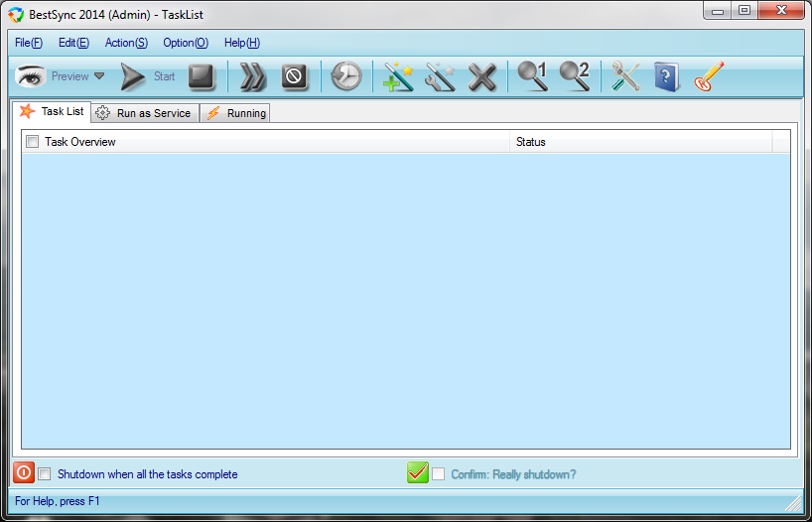Open the Preview dropdown arrow

pos(99,76)
